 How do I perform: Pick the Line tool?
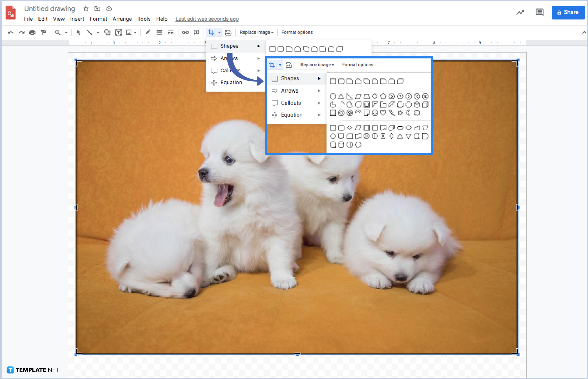89,32
